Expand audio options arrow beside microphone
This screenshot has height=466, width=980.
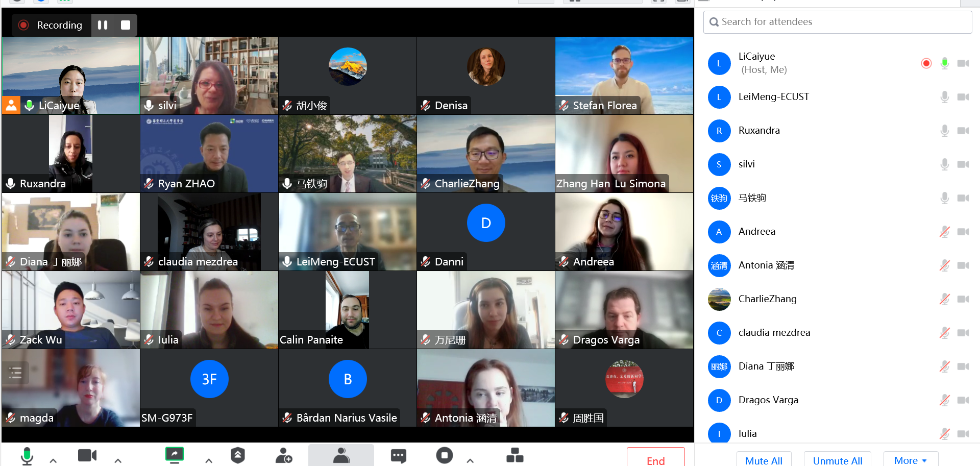coord(53,460)
